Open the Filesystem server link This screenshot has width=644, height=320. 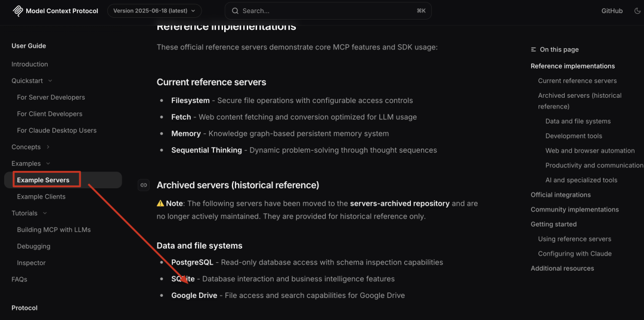point(190,101)
